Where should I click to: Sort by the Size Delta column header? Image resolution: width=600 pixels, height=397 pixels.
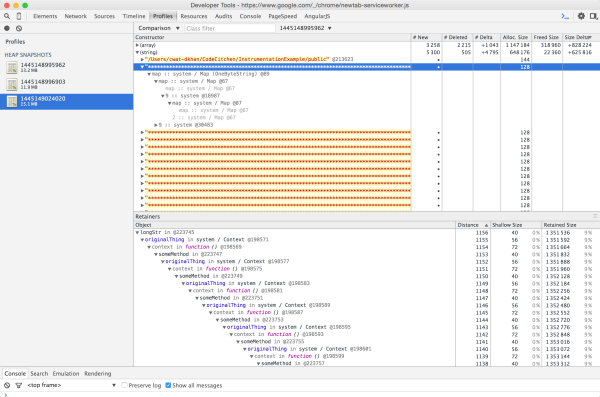click(581, 37)
